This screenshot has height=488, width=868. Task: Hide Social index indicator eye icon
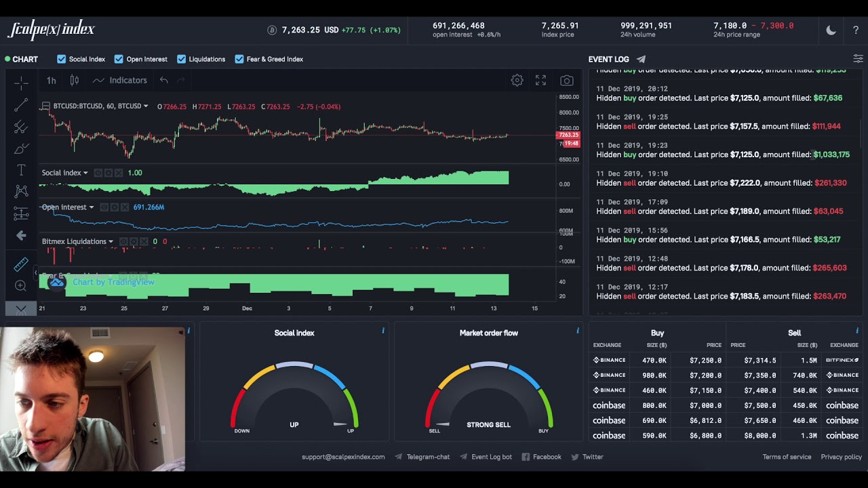pos(98,173)
